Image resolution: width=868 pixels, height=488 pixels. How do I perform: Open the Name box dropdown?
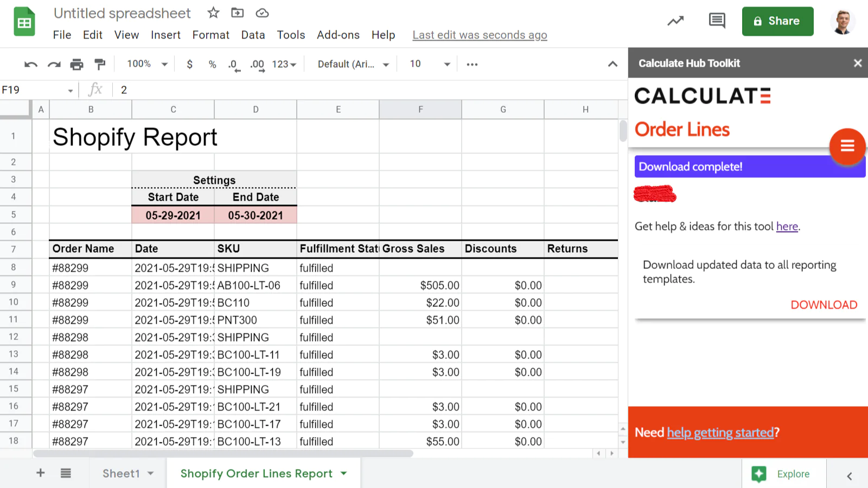tap(71, 91)
